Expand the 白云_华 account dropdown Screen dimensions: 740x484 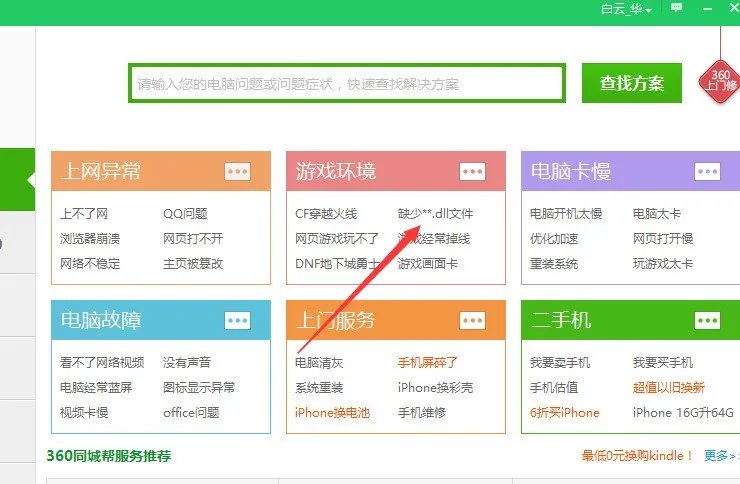(626, 9)
